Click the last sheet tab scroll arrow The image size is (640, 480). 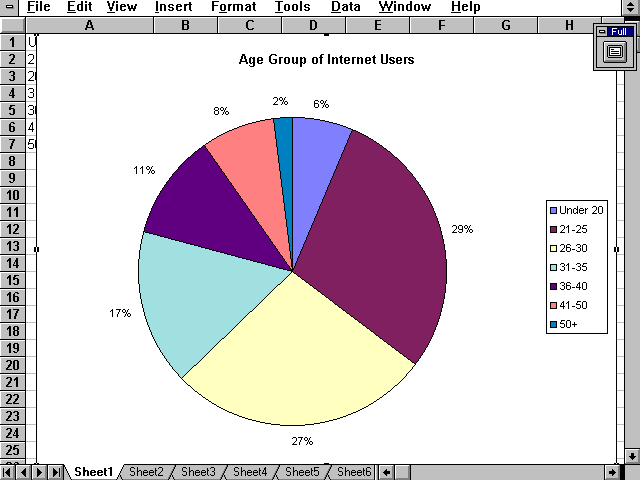click(x=56, y=472)
